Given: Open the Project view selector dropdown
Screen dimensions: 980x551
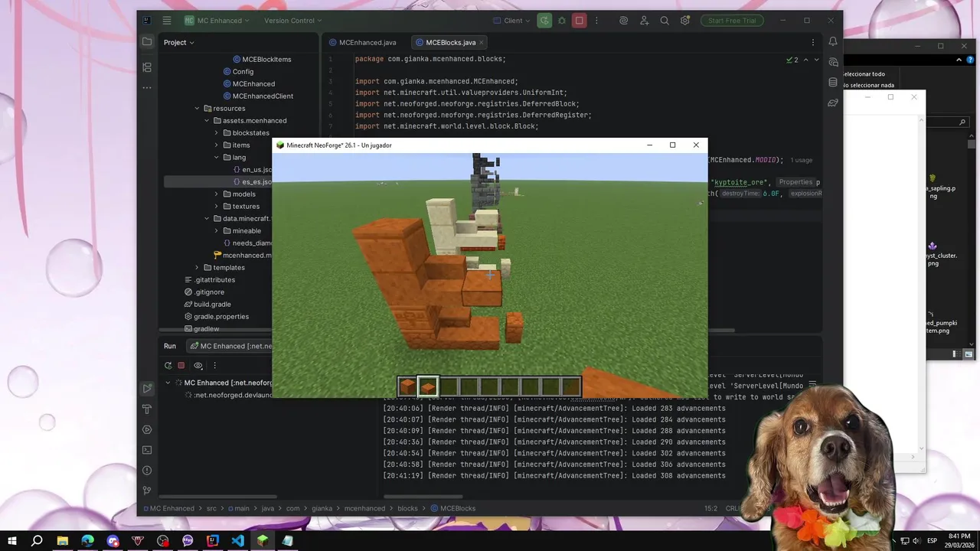Looking at the screenshot, I should pyautogui.click(x=178, y=42).
